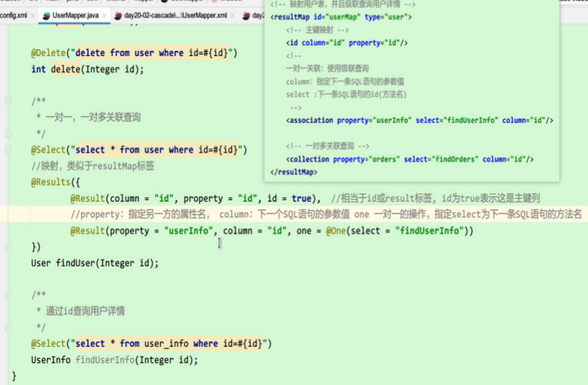Click the 通过id查询用户详情 comment
Screen dimensions: 588x385
click(85, 311)
